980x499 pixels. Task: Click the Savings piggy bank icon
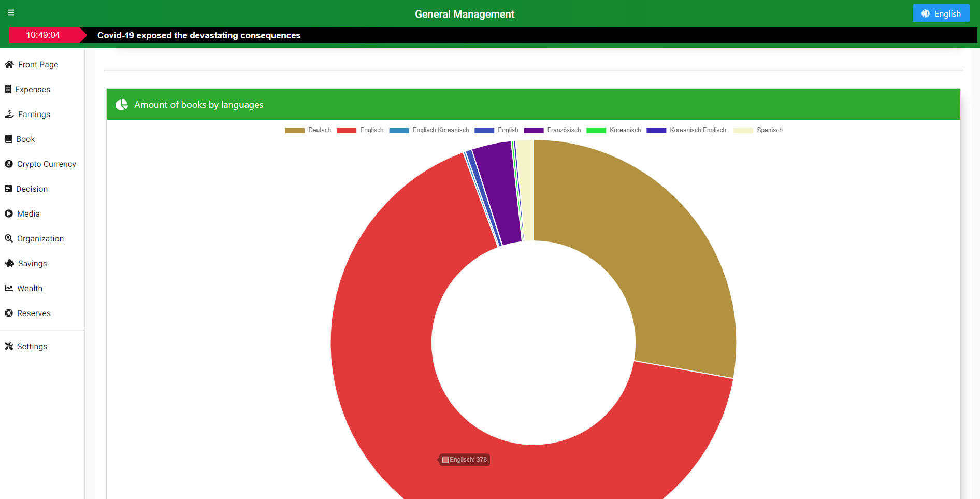[x=9, y=263]
